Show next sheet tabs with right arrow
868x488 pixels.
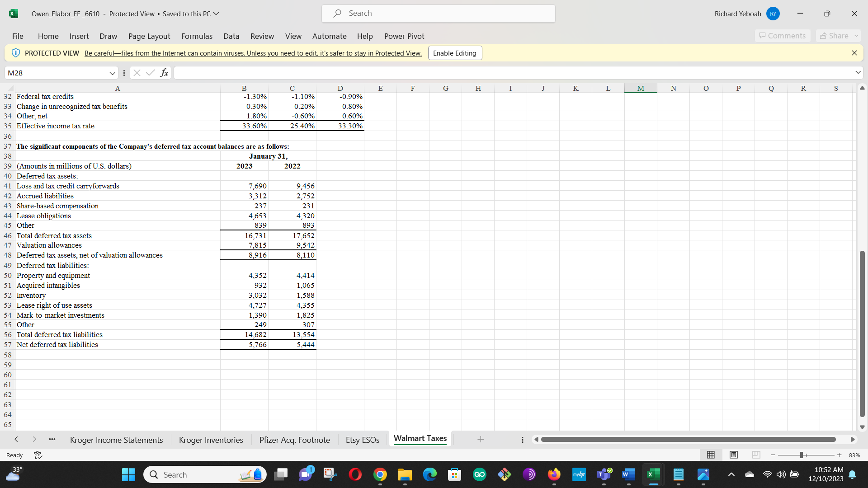pos(34,439)
